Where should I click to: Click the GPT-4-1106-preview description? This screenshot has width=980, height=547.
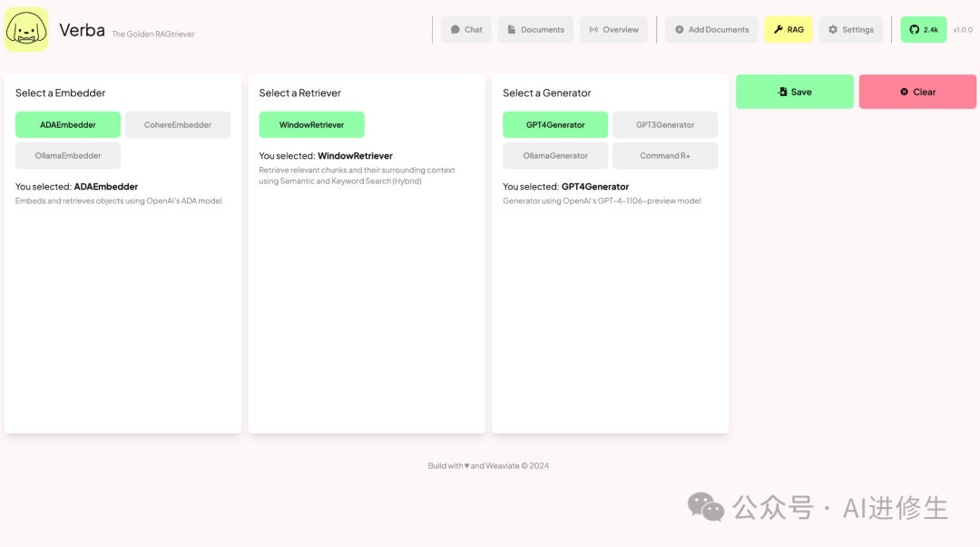(x=602, y=200)
